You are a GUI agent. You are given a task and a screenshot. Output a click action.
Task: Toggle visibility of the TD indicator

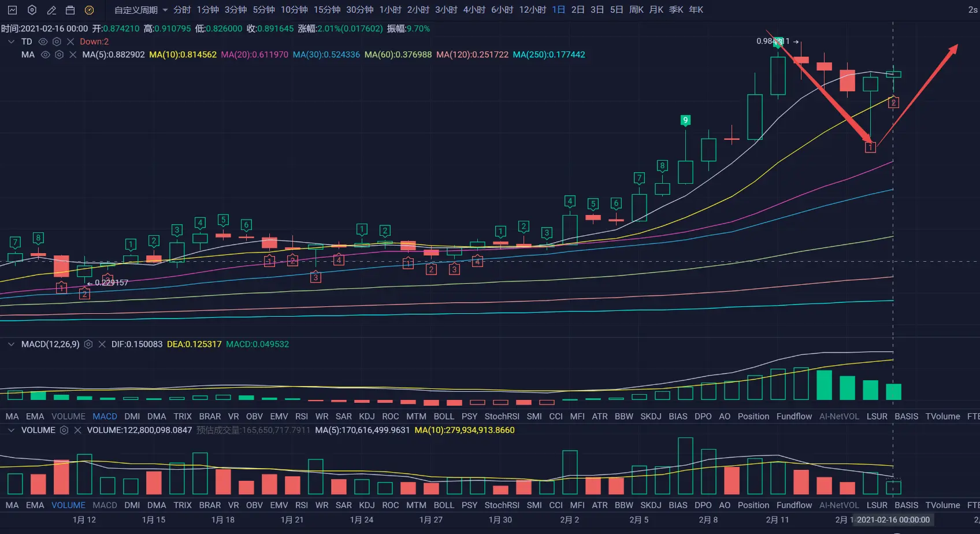[x=43, y=42]
